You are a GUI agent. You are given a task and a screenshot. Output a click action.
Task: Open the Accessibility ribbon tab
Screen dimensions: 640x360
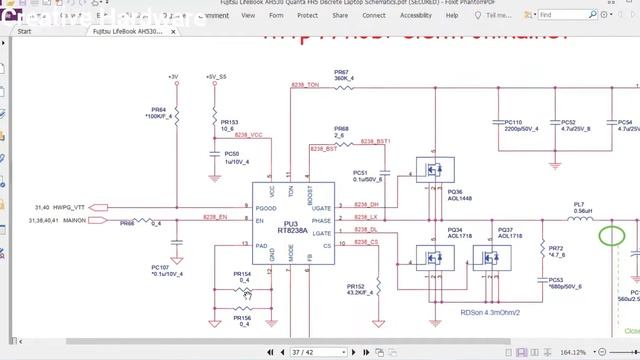click(x=416, y=16)
